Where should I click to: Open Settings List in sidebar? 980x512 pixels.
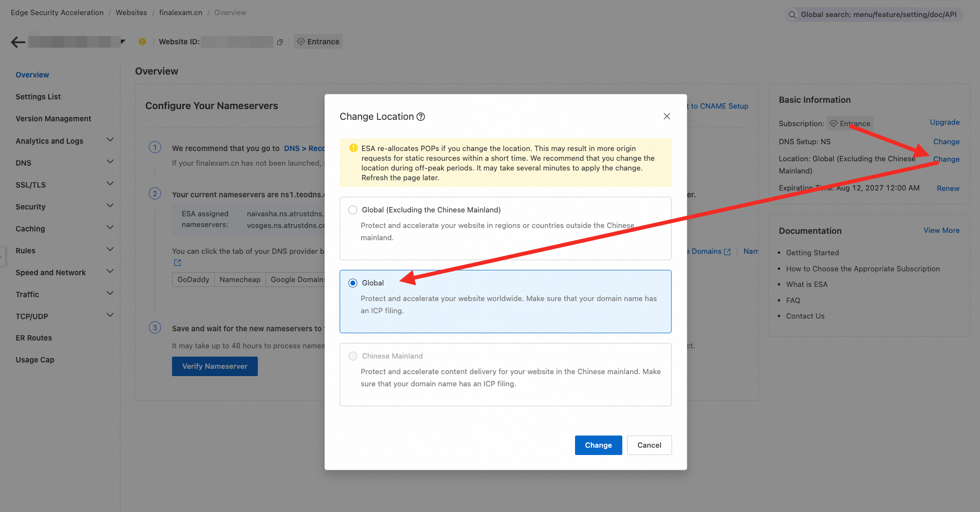tap(38, 96)
